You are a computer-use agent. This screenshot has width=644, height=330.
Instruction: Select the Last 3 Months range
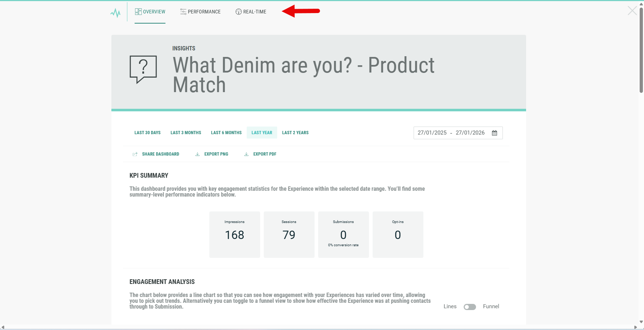point(186,133)
